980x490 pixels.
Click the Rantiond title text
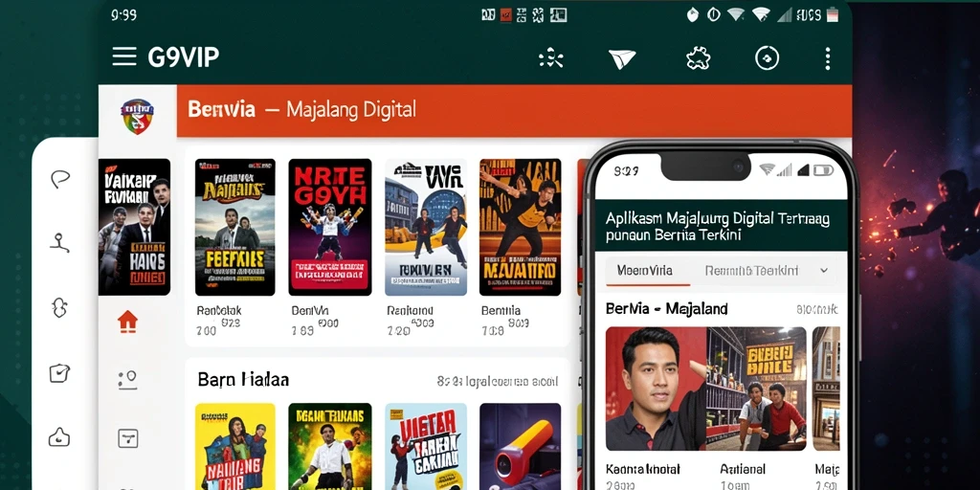(411, 310)
